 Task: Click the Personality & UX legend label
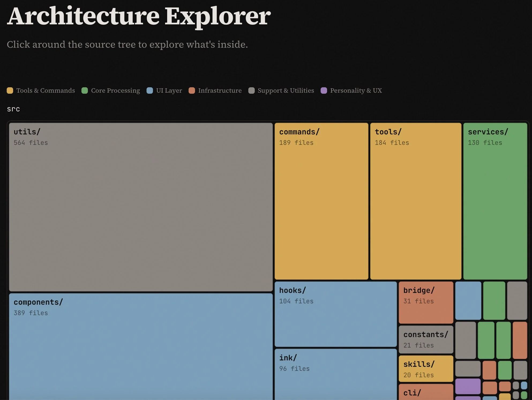click(x=356, y=90)
